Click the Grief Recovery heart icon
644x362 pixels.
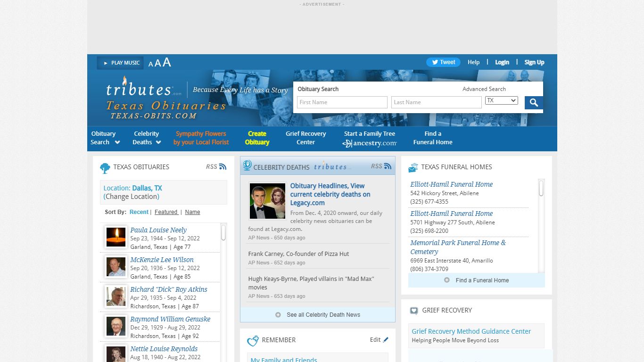(413, 311)
